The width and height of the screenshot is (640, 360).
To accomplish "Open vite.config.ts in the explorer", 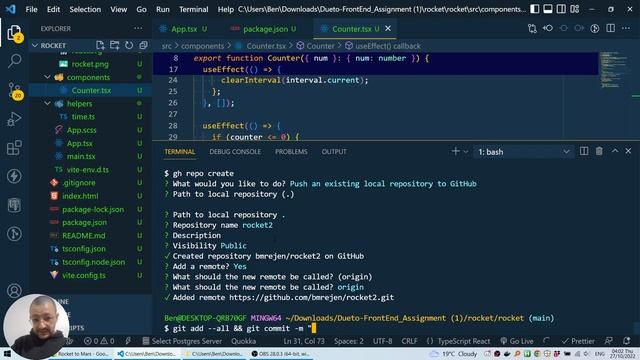I will [84, 275].
